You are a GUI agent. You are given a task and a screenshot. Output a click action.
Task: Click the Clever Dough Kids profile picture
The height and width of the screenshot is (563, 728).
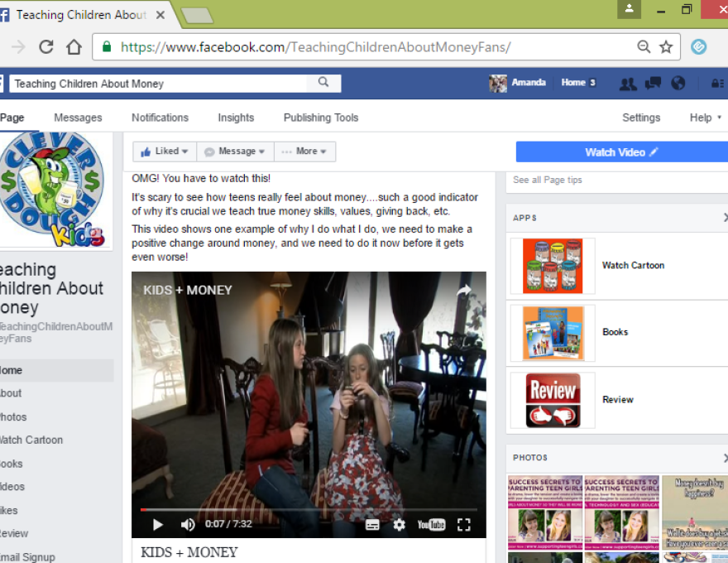tap(54, 190)
